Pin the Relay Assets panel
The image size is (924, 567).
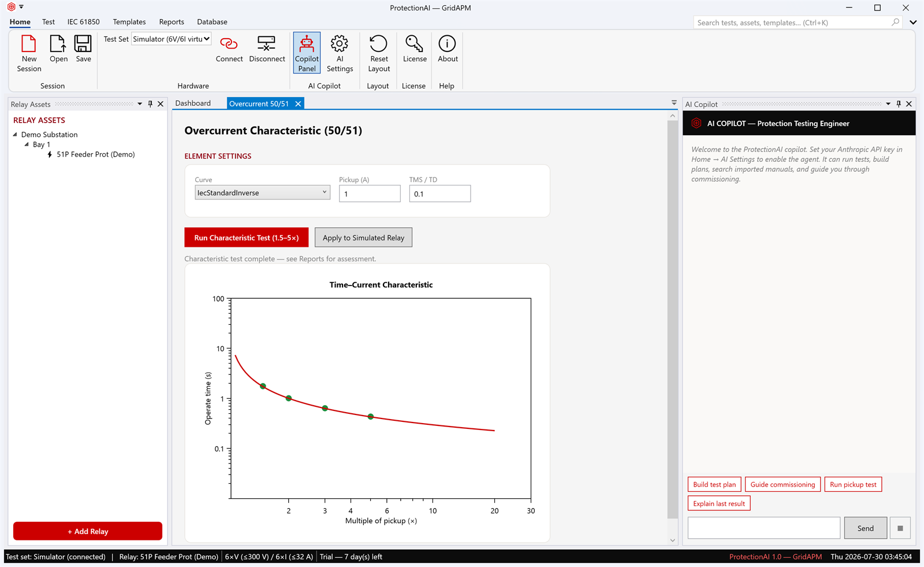150,104
